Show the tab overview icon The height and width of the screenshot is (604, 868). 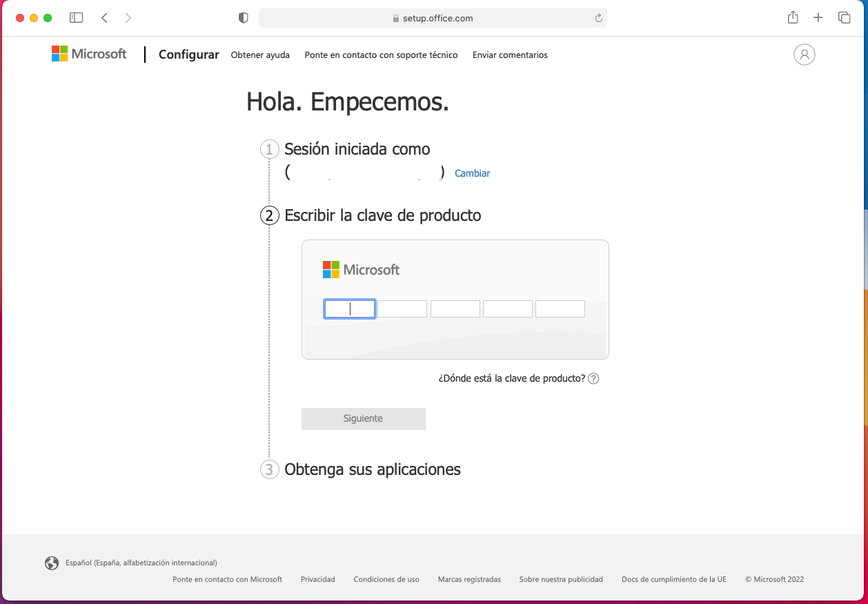(844, 18)
